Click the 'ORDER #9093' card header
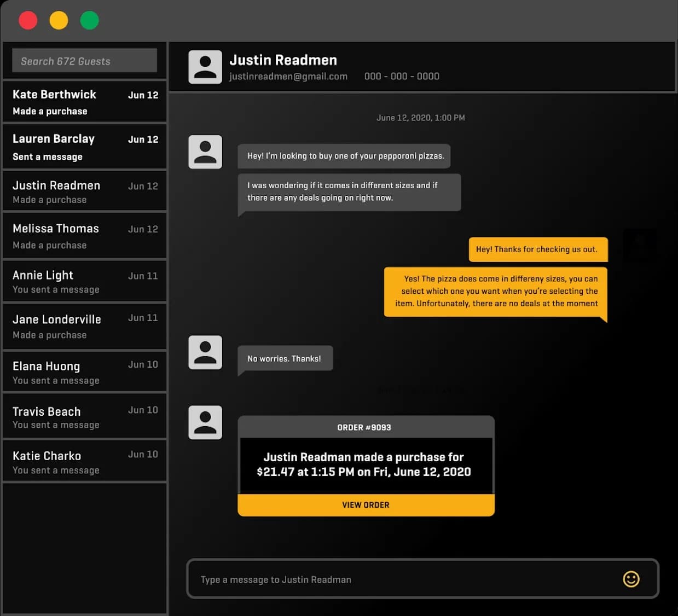This screenshot has width=678, height=616. (366, 427)
